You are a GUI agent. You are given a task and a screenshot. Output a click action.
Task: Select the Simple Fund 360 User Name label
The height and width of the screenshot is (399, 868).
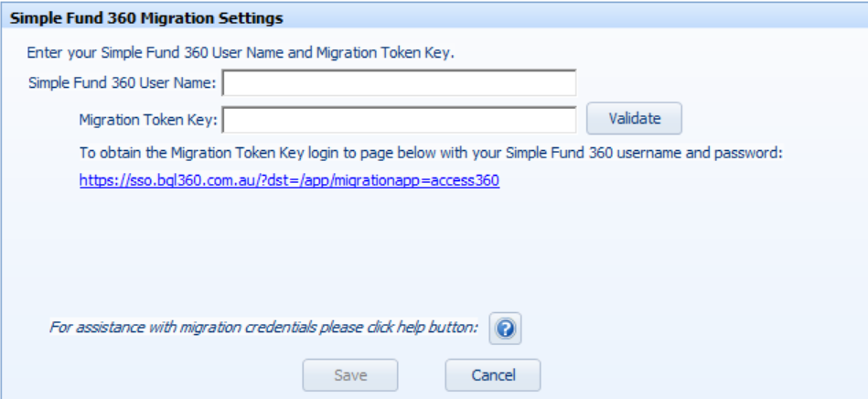point(123,83)
